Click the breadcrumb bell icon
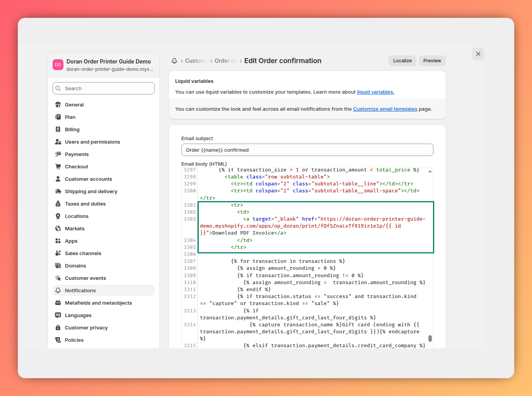The height and width of the screenshot is (396, 532). [174, 61]
